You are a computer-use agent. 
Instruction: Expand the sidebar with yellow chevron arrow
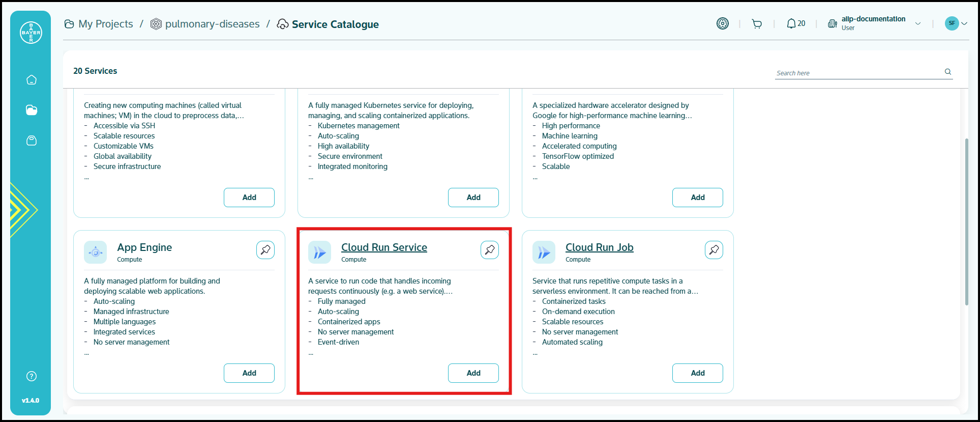[x=23, y=210]
